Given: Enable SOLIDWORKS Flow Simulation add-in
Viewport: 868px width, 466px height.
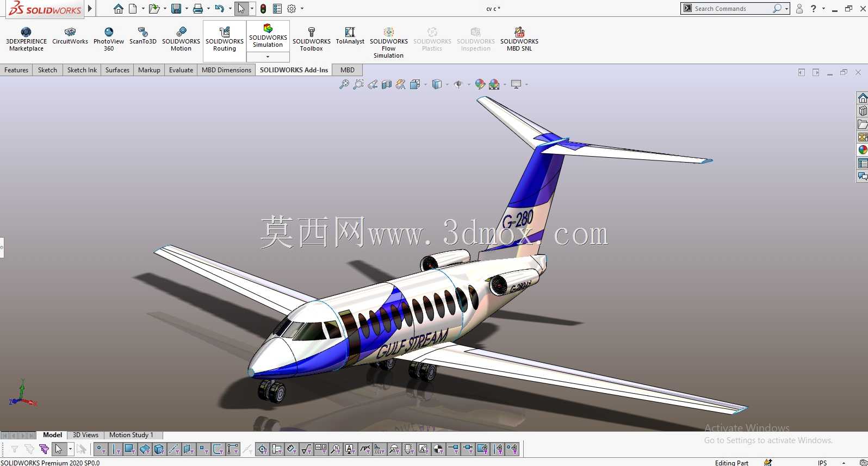Looking at the screenshot, I should (x=389, y=43).
